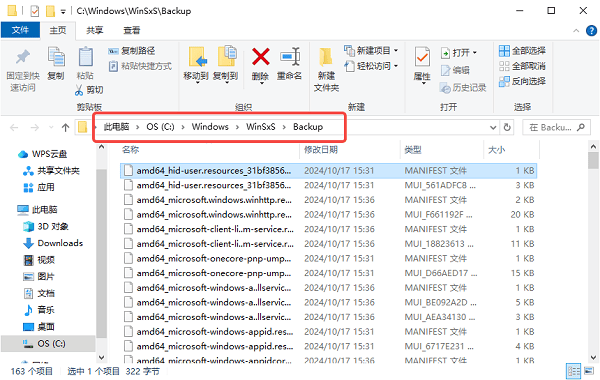Image resolution: width=600 pixels, height=380 pixels.
Task: Select the 20 KB MUI_F661192F file row
Action: coord(329,215)
